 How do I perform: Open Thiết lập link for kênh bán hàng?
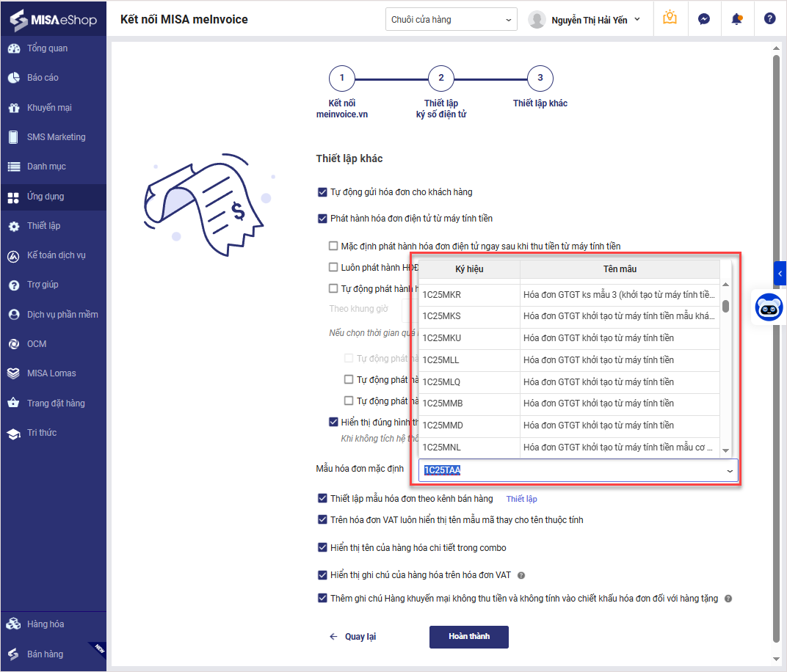pos(521,499)
